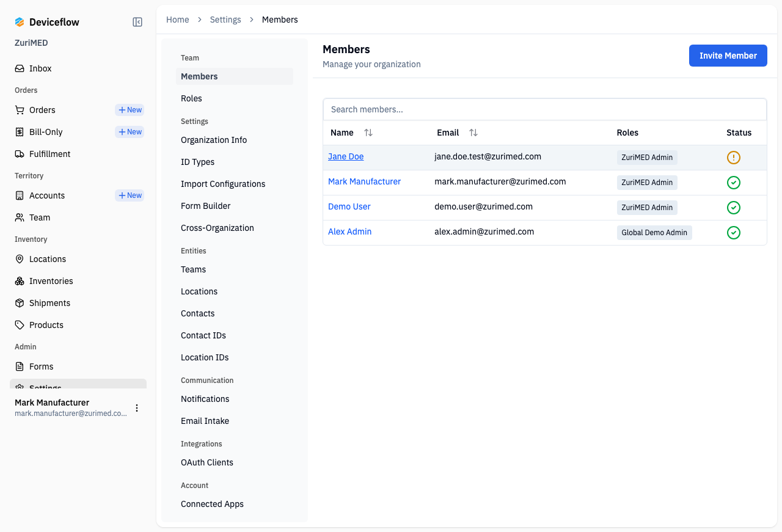Open Teams under Entities

pyautogui.click(x=235, y=269)
